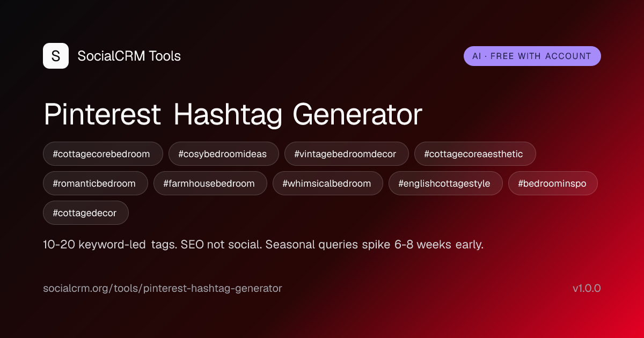Image resolution: width=644 pixels, height=338 pixels.
Task: Open socialcrm.org/tools/pinterest-hashtag-generator link
Action: [163, 288]
